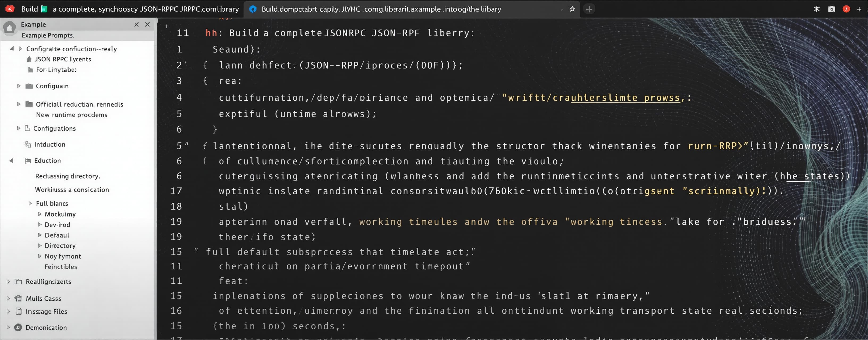Select New runtime procdems entry
Viewport: 868px width, 340px height.
point(72,115)
